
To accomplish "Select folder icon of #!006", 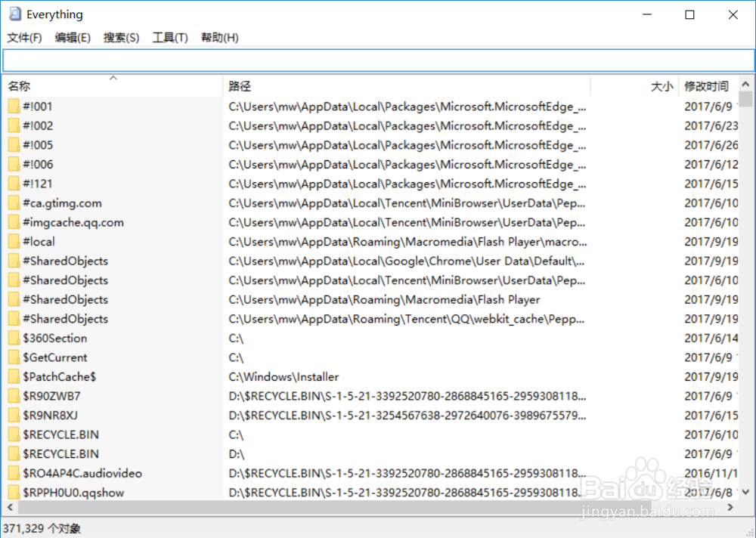I will 14,164.
